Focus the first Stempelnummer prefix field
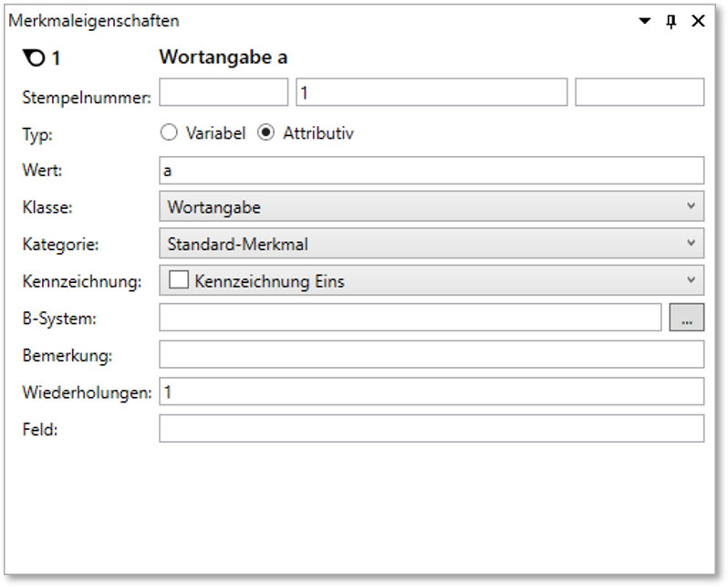728x587 pixels. tap(224, 92)
